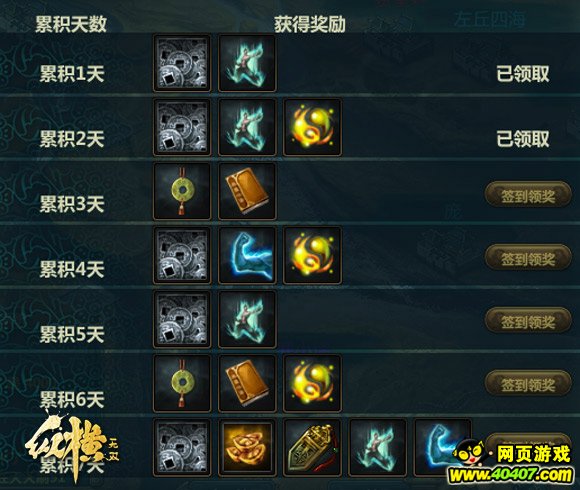
Task: Click the 已领取 status for day 2
Action: pos(523,139)
